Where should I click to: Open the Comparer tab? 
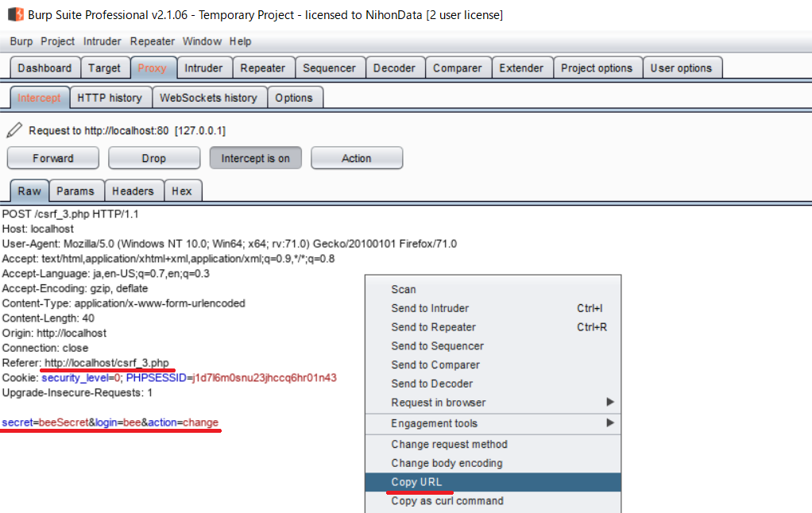pyautogui.click(x=458, y=67)
